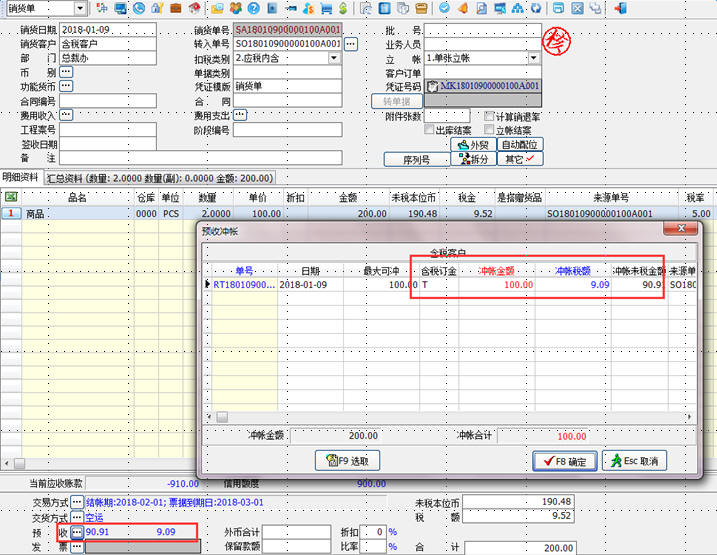This screenshot has width=717, height=555.
Task: Click the padlock icon in toolbar
Action: [x=157, y=8]
